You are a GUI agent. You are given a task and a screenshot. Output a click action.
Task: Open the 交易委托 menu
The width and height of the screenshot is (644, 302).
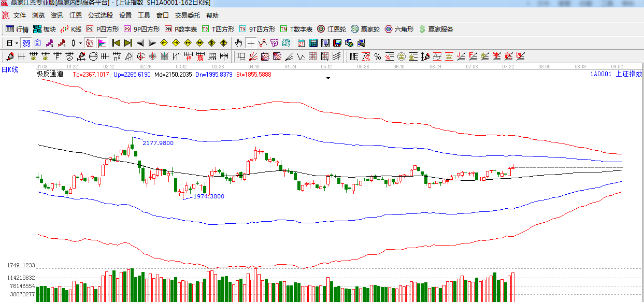point(187,16)
